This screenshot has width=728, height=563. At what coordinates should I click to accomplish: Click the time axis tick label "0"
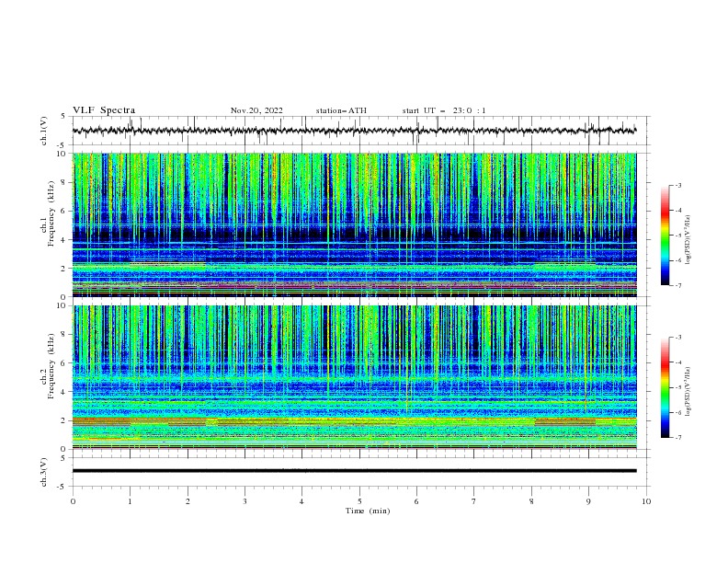pyautogui.click(x=73, y=501)
